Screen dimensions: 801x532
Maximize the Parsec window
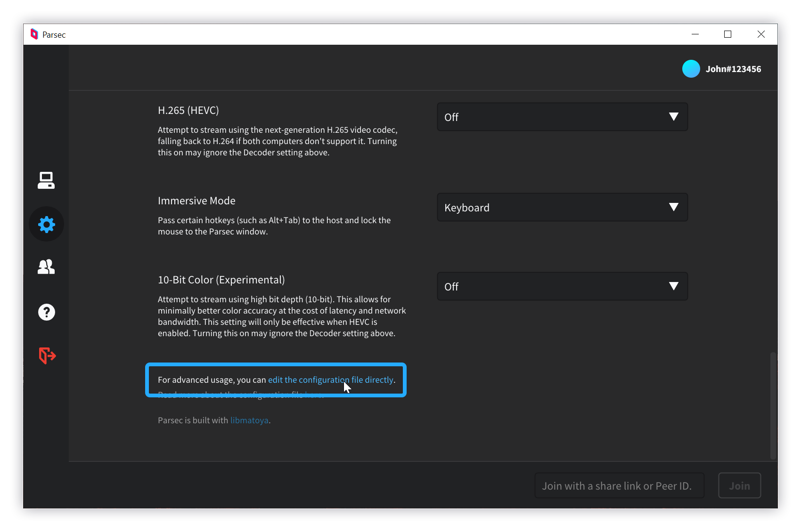tap(727, 34)
